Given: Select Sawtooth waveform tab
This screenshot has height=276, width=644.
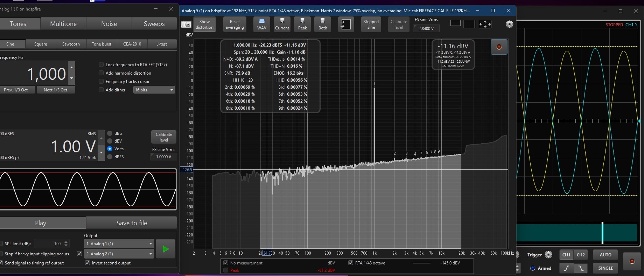Looking at the screenshot, I should click(x=71, y=44).
